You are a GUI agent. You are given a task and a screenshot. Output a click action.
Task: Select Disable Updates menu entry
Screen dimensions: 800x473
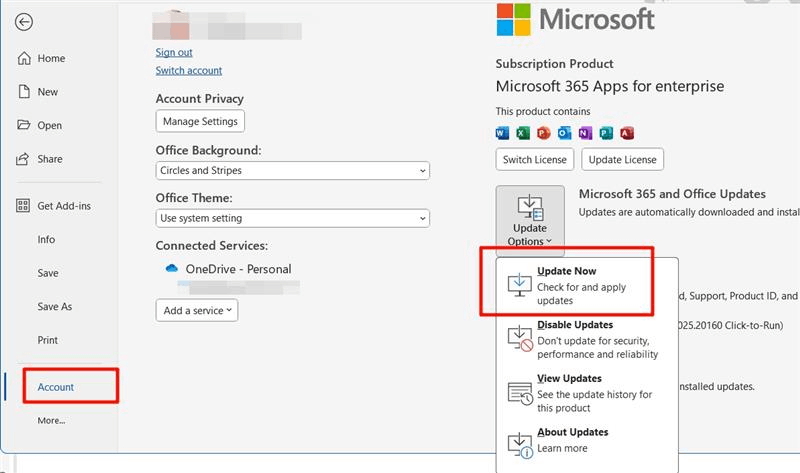point(587,339)
